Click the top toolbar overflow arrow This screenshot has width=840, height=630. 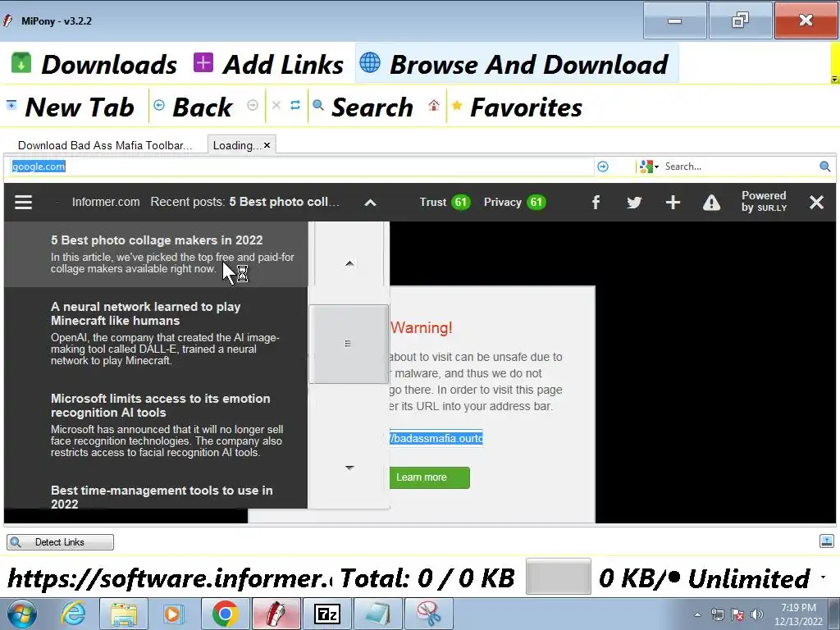[x=834, y=80]
